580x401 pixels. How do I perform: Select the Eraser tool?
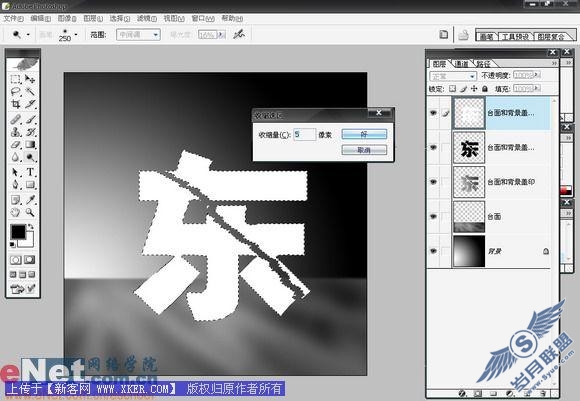(16, 144)
